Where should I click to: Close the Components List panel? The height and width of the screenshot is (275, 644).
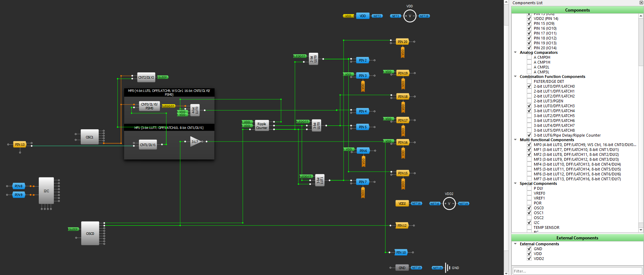641,3
